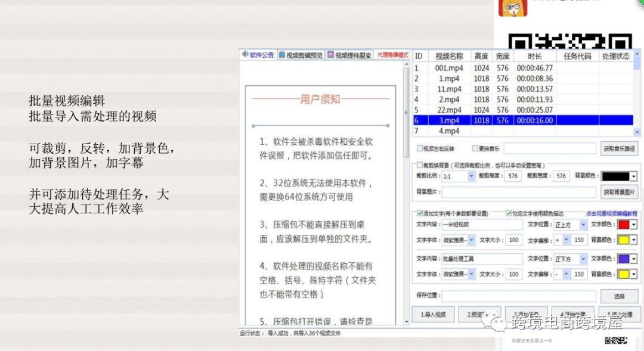This screenshot has width=644, height=351.
Task: Select the 4.mp4 row in video list
Action: coord(523,131)
